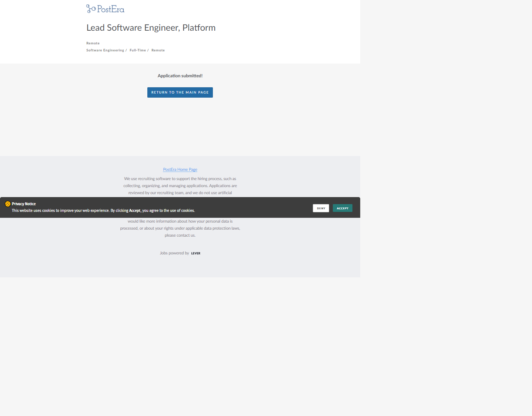Image resolution: width=532 pixels, height=416 pixels.
Task: Click the bold Accept word in cookie message
Action: tap(135, 211)
